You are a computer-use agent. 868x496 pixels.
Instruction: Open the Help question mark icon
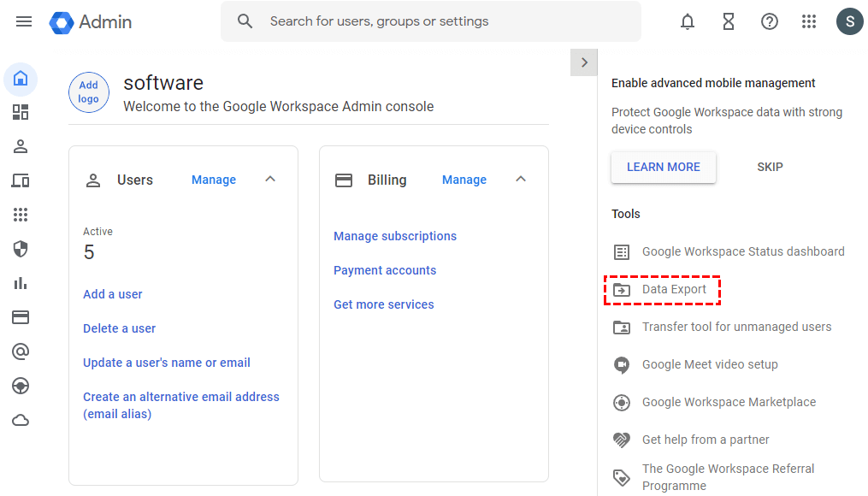pos(770,21)
